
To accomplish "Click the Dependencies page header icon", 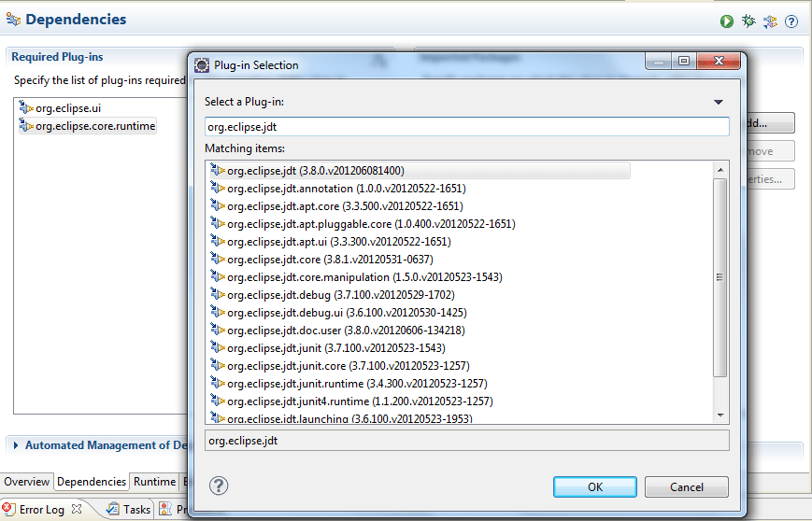I will [13, 20].
